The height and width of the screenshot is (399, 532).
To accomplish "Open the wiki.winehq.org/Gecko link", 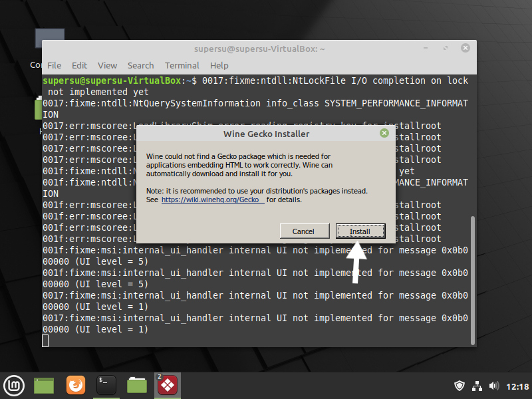I will click(213, 200).
